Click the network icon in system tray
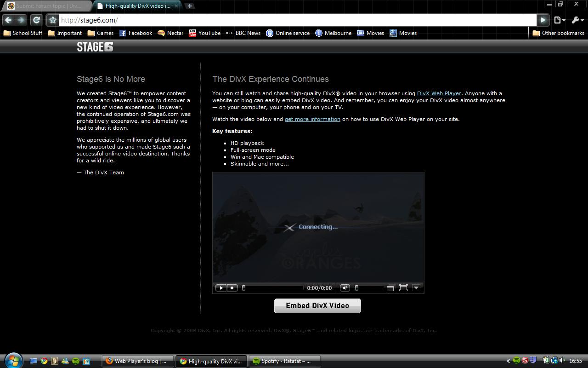This screenshot has width=588, height=368. 554,361
